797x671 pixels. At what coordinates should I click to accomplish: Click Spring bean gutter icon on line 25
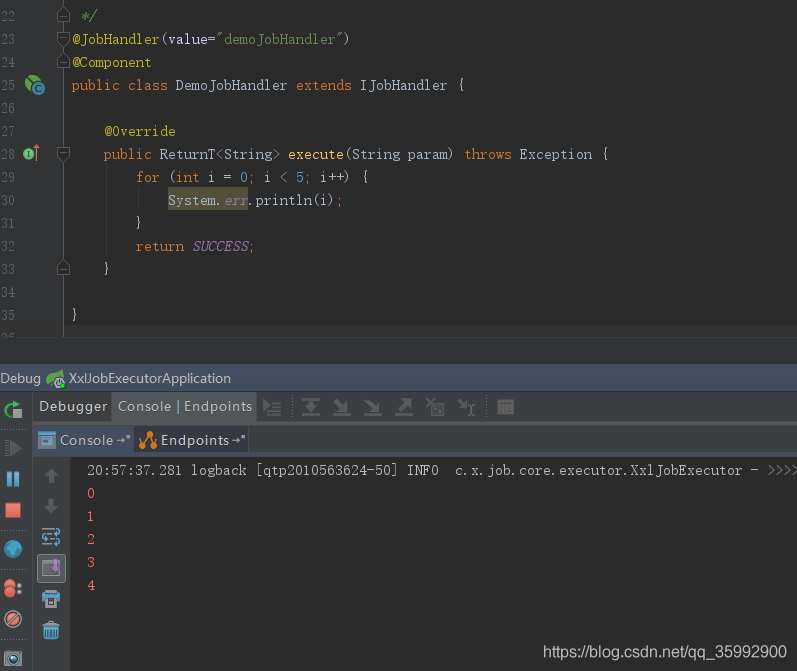(35, 85)
